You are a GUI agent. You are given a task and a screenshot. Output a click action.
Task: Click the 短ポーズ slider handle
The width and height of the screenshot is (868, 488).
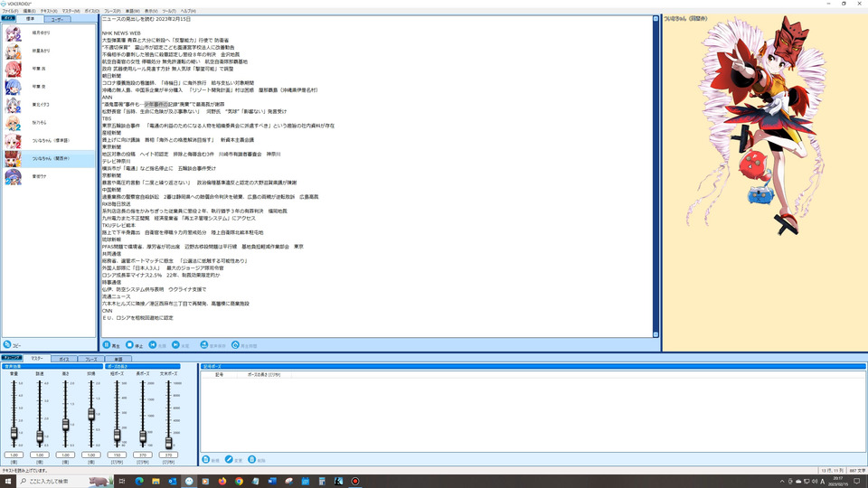[x=117, y=436]
